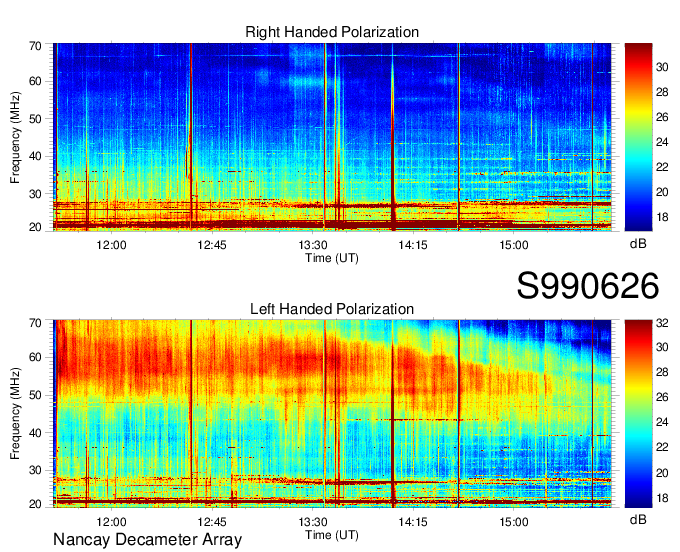Click the 50 MHz tick label of the upper plot
Image resolution: width=680 pixels, height=552 pixels.
click(x=35, y=118)
